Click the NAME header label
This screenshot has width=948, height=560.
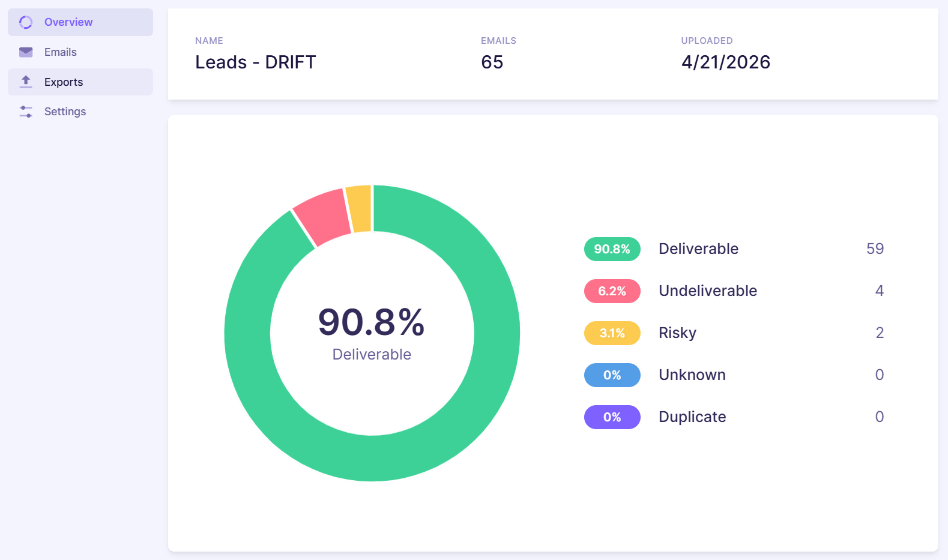(209, 41)
